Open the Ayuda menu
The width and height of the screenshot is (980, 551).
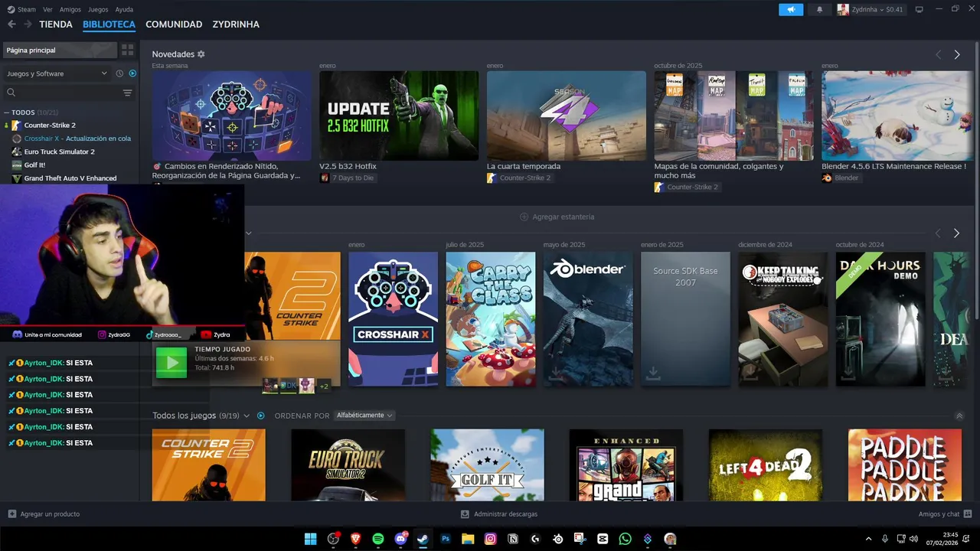pos(124,9)
